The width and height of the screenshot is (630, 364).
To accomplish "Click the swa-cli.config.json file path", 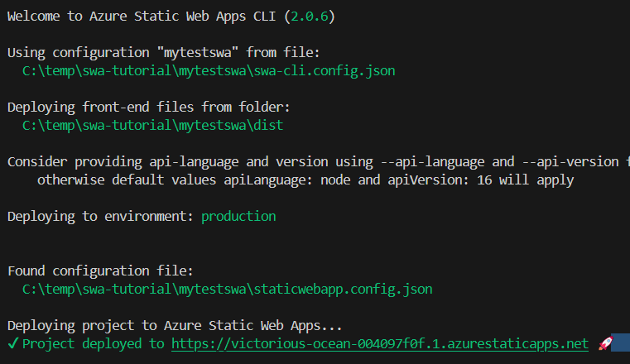I will [209, 71].
